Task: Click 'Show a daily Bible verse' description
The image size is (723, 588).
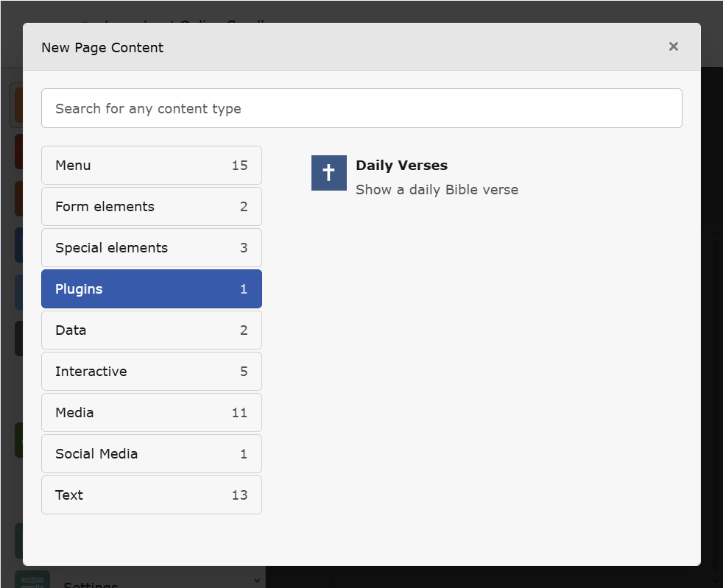Action: [437, 190]
